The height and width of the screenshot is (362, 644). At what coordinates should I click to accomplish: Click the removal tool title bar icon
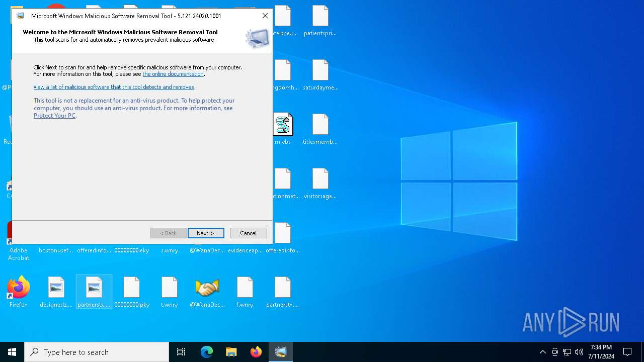(21, 16)
